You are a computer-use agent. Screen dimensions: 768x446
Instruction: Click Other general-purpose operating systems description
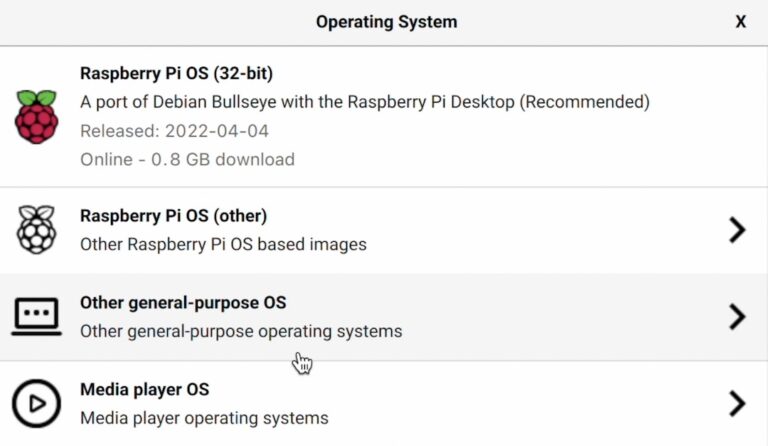click(x=241, y=331)
